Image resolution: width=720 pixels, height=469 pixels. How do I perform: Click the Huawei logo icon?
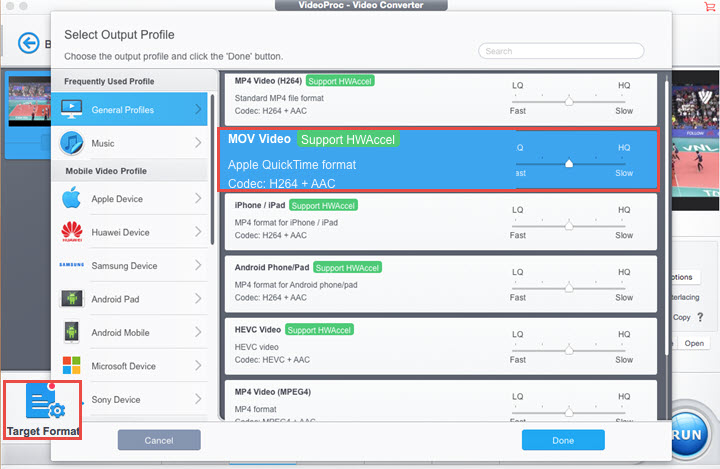[x=72, y=232]
